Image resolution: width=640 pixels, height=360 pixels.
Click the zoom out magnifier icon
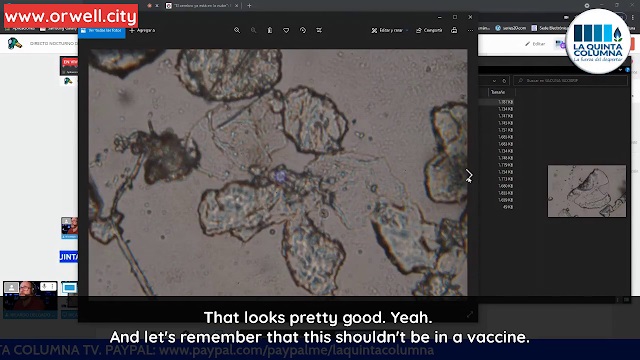(x=253, y=30)
